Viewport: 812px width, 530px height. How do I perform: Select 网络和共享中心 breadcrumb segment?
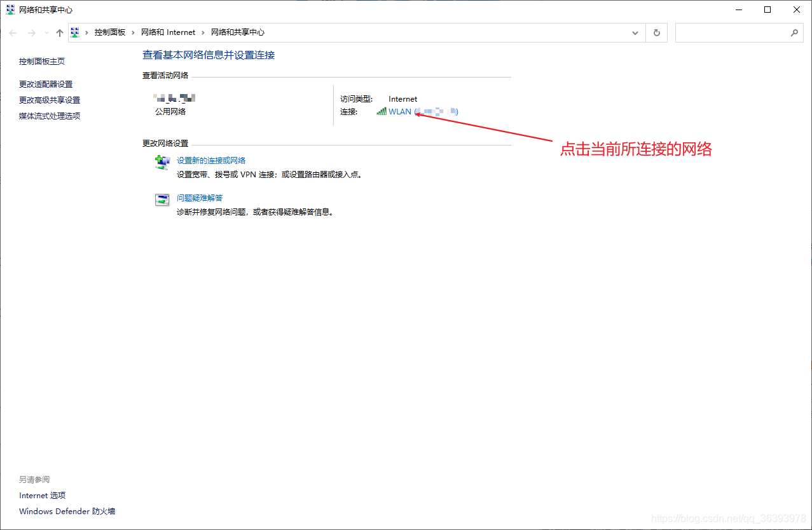point(238,32)
